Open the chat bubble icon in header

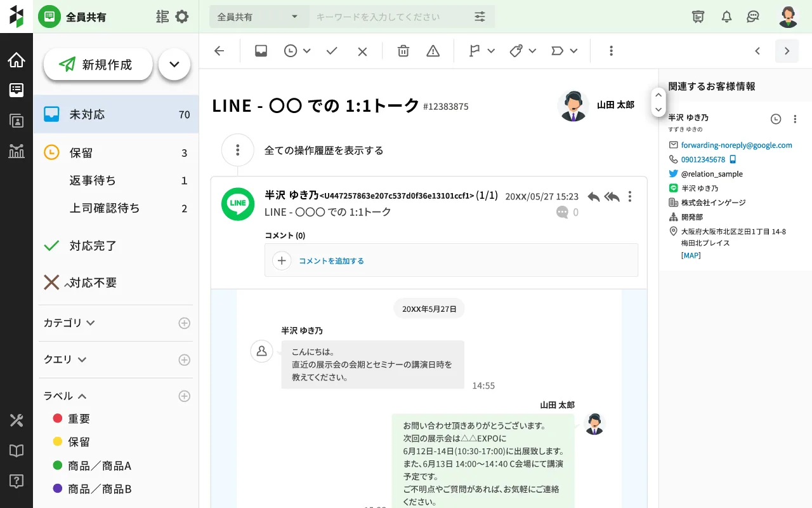click(753, 17)
